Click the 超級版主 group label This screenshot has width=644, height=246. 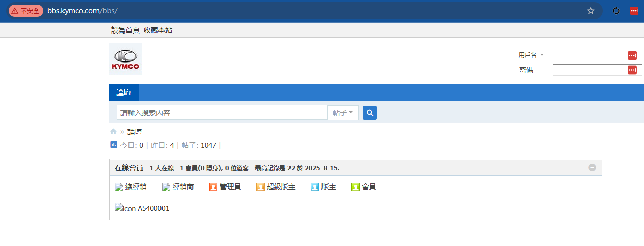tap(281, 187)
